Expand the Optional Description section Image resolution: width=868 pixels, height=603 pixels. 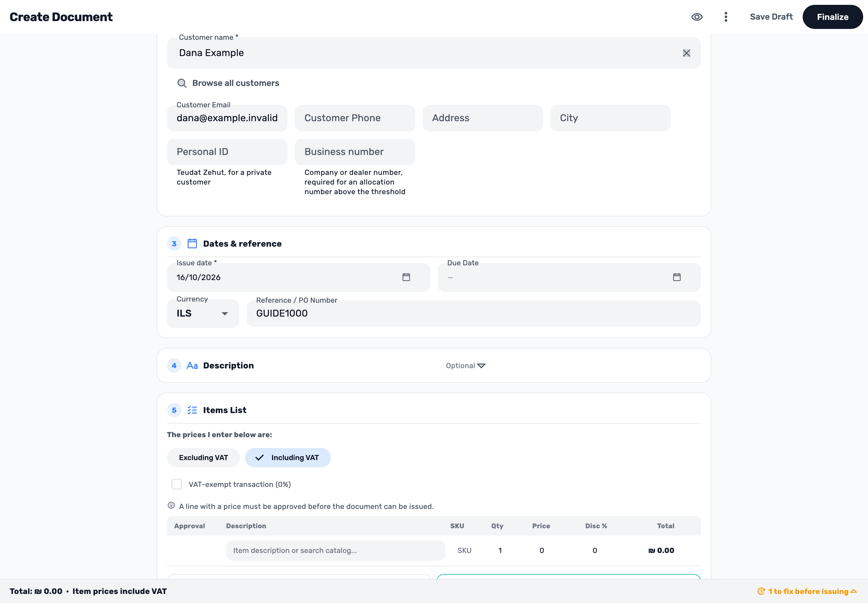pos(465,366)
